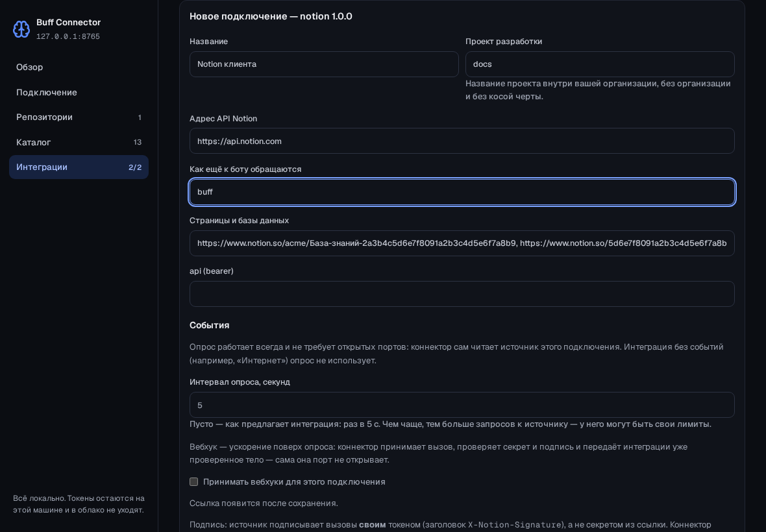Click the Страницы и базы данных field
Screen dimensions: 766x532
pos(462,243)
